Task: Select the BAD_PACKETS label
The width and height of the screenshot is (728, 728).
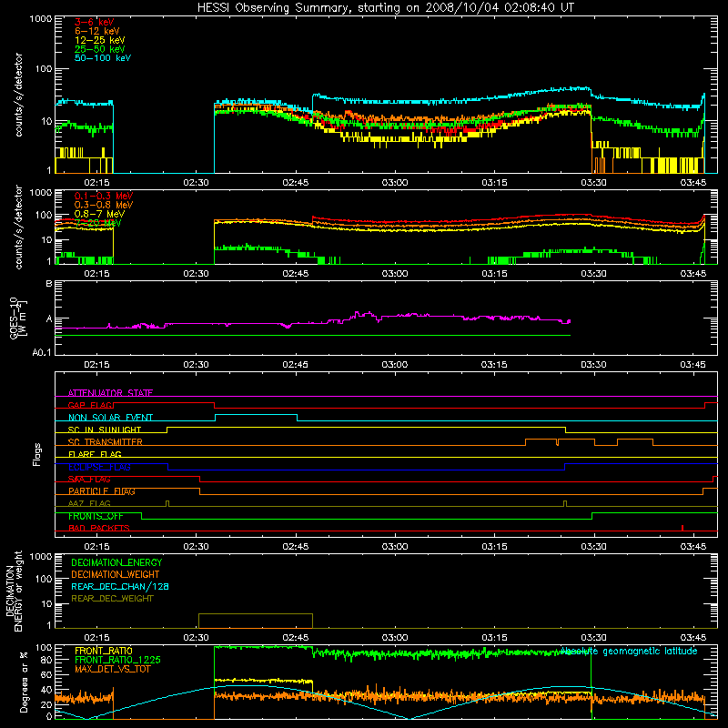Action: point(99,528)
